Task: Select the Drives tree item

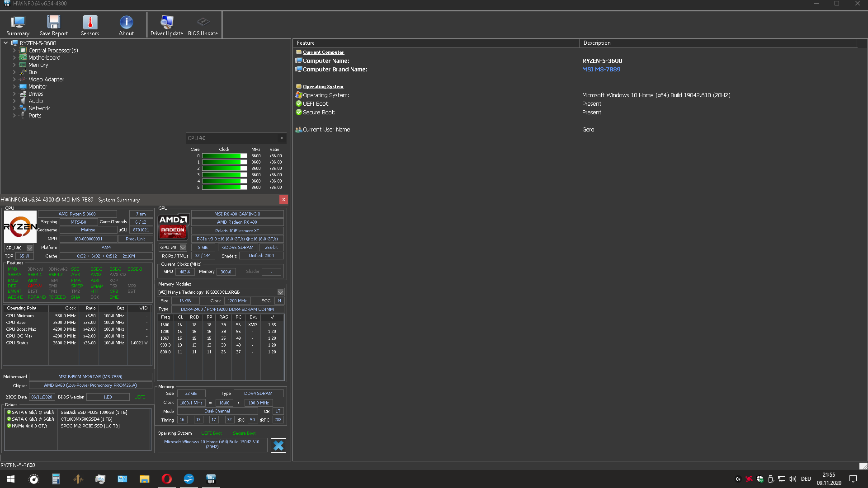Action: [36, 94]
